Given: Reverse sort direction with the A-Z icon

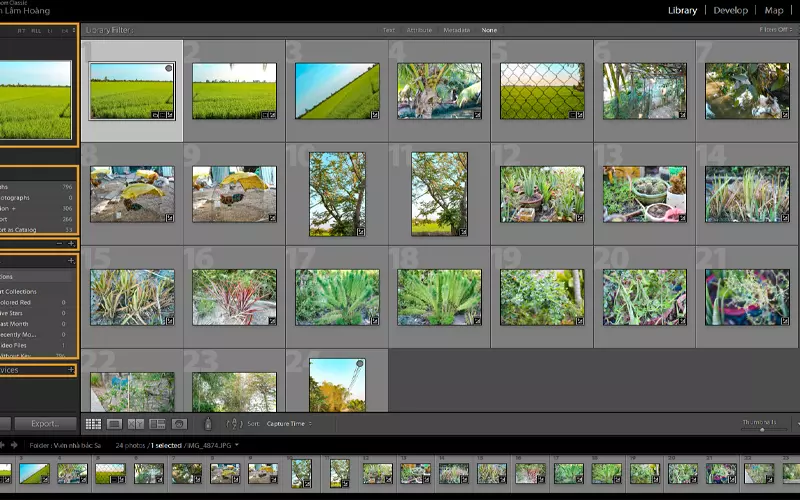Looking at the screenshot, I should coord(234,423).
